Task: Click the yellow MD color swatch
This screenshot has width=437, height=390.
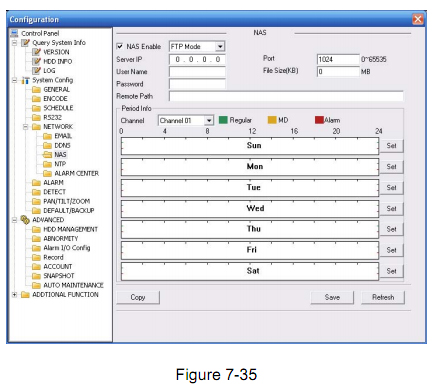Action: [x=272, y=120]
